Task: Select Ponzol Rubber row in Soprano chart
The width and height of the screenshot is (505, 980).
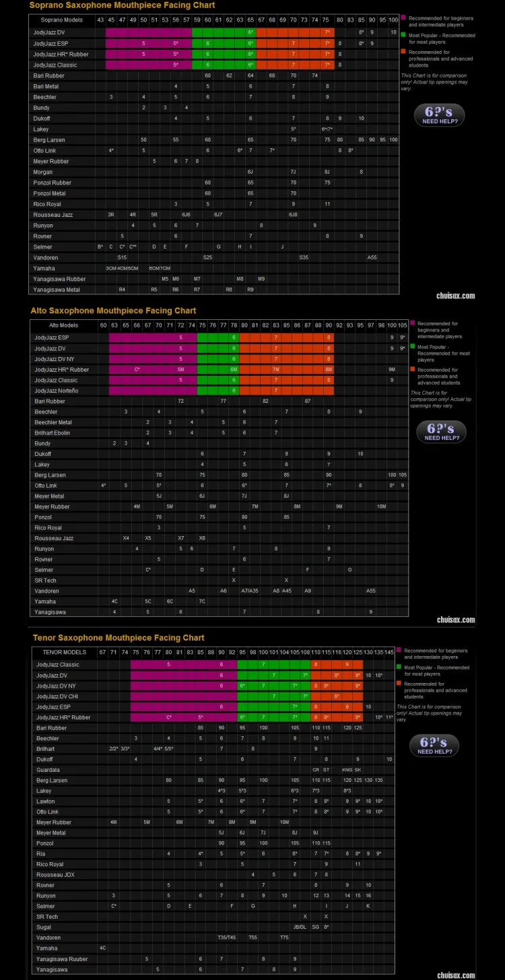Action: click(215, 183)
